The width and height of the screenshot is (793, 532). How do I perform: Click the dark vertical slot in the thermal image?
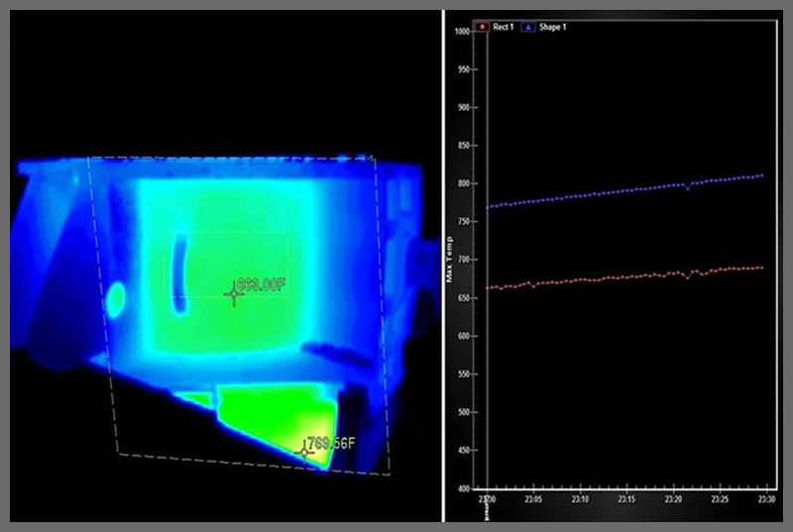coord(179,271)
